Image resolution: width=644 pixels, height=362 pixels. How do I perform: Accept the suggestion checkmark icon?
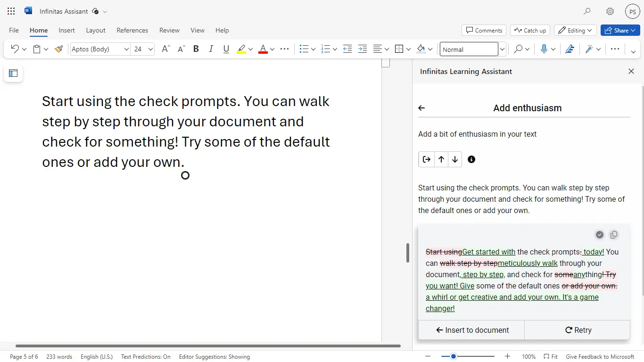[600, 235]
